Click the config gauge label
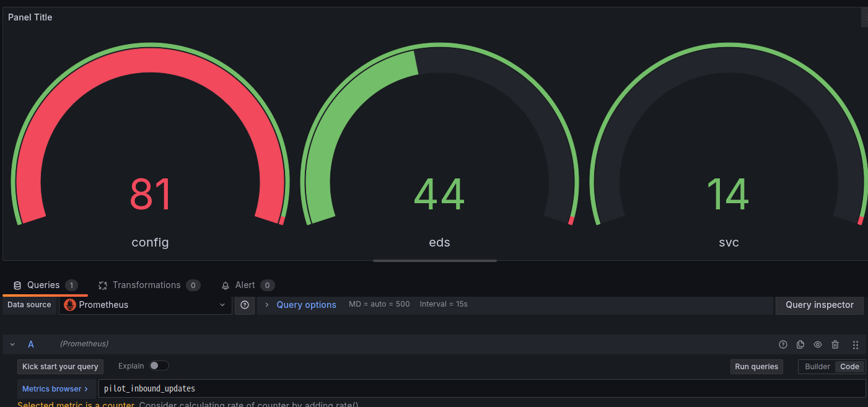The image size is (868, 407). (x=150, y=242)
